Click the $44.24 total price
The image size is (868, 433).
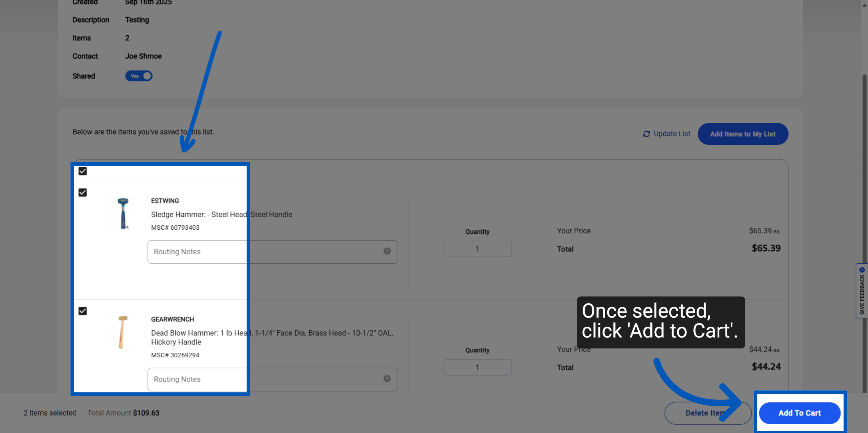click(x=766, y=367)
